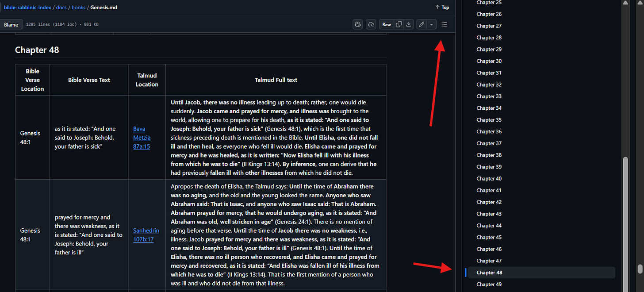Open Copilot chat for this file
The image size is (644, 292).
point(358,24)
